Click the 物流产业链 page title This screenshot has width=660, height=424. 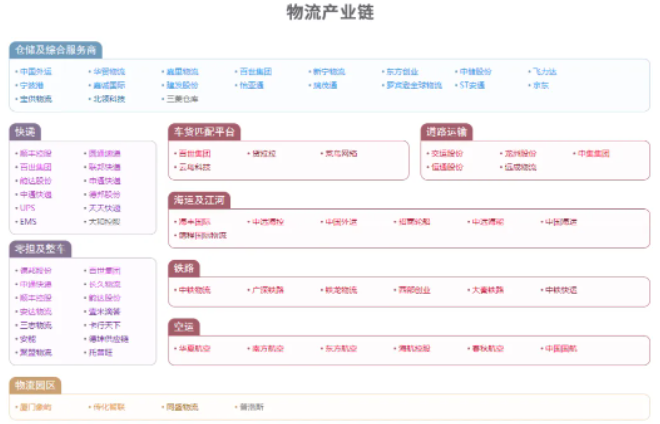329,12
